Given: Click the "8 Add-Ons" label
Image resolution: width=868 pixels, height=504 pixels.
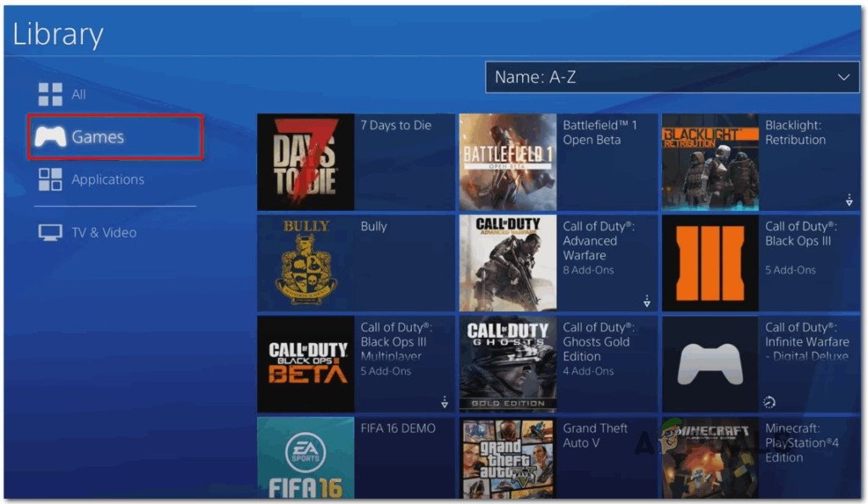Looking at the screenshot, I should (588, 270).
